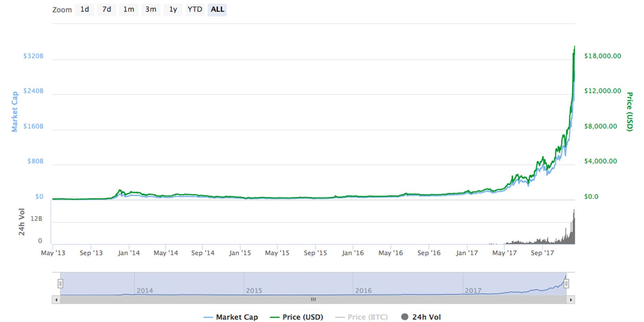Image resolution: width=644 pixels, height=322 pixels.
Task: Click the $240B market cap axis label
Action: [x=33, y=91]
